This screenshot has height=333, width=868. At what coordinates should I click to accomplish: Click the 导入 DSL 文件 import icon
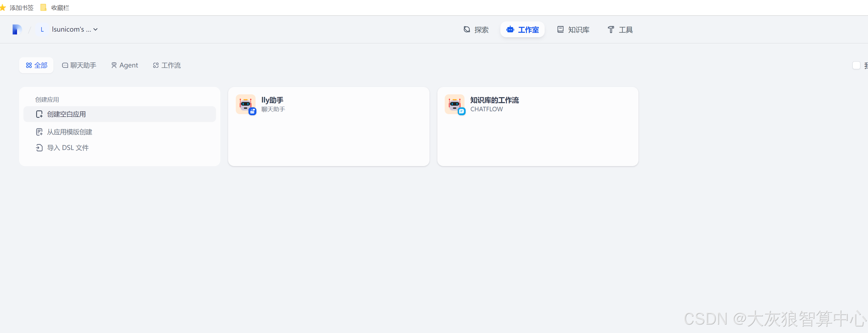[40, 148]
